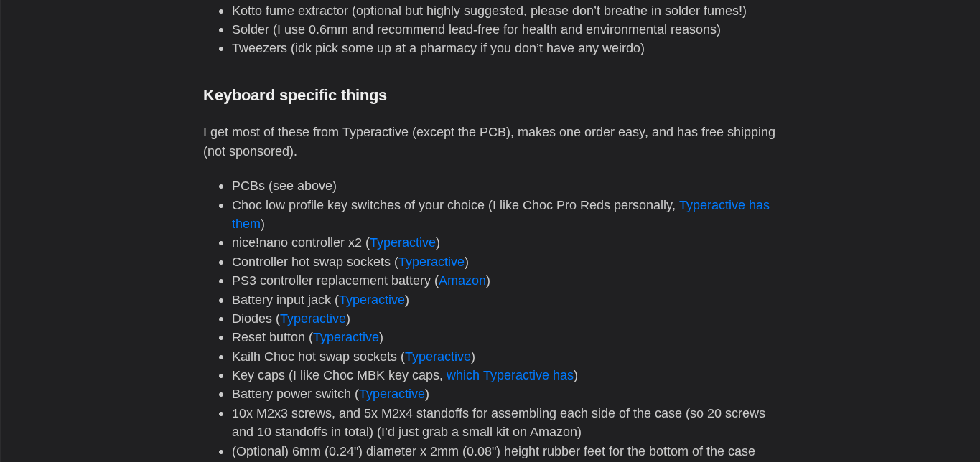This screenshot has width=980, height=462.
Task: Click the M2x3 screws and standoffs item
Action: (x=498, y=413)
